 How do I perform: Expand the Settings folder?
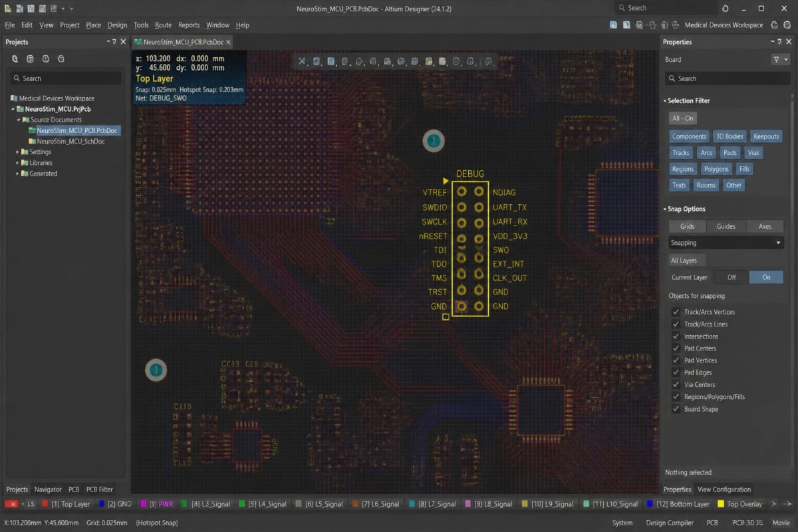pos(18,152)
